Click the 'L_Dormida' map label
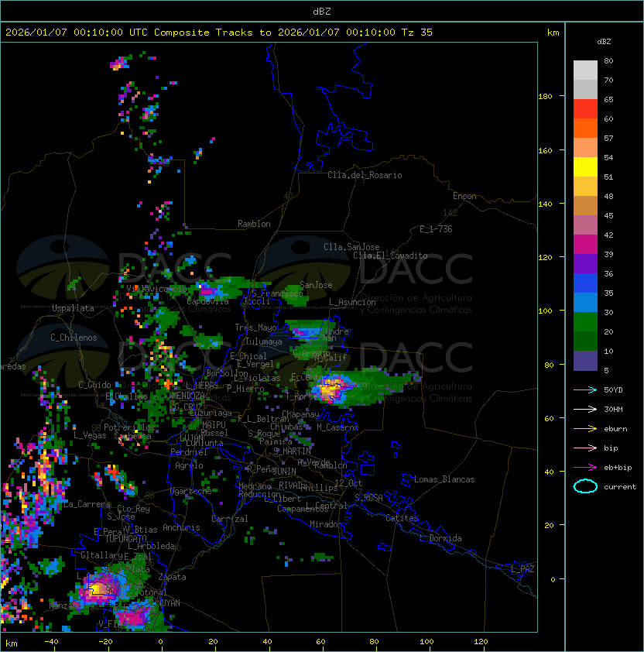Screen dimensions: 644x652 (x=440, y=538)
